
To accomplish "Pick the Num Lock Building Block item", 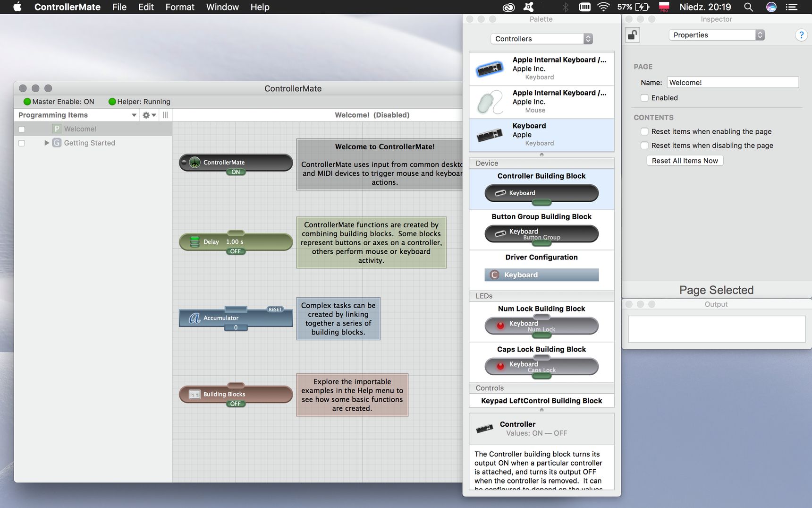I will pyautogui.click(x=541, y=326).
